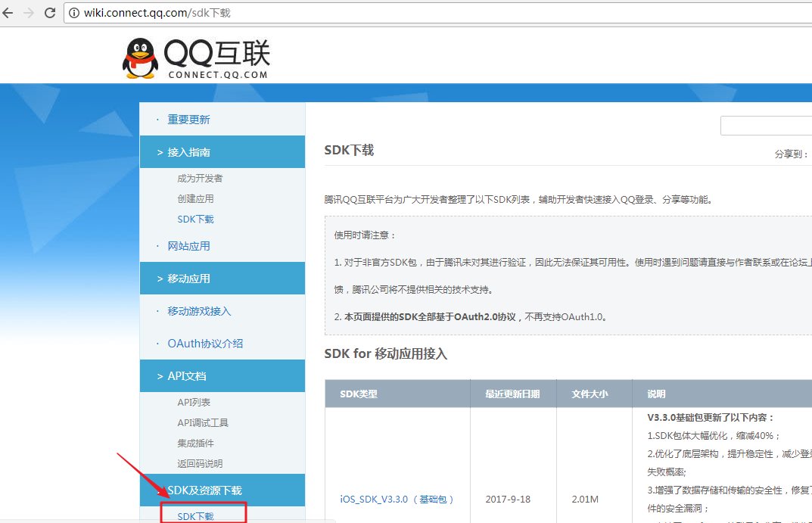Open the API调试工具 link
This screenshot has height=523, width=812.
(x=203, y=423)
